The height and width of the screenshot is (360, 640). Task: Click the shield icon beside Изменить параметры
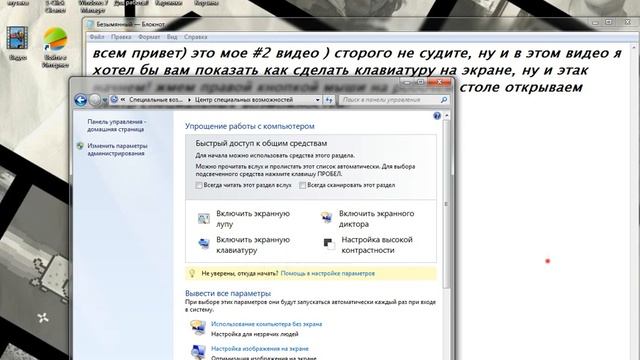click(80, 146)
